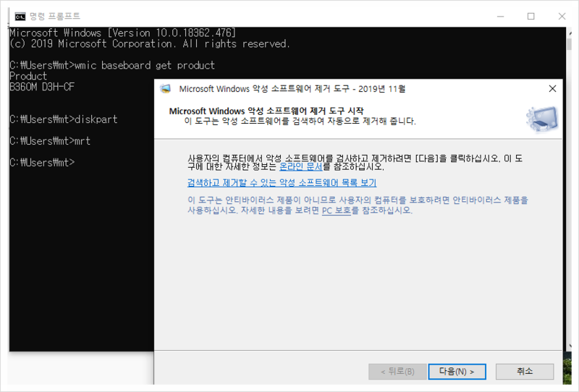Open the PC 보호 link
Image resolution: width=579 pixels, height=392 pixels.
point(336,210)
